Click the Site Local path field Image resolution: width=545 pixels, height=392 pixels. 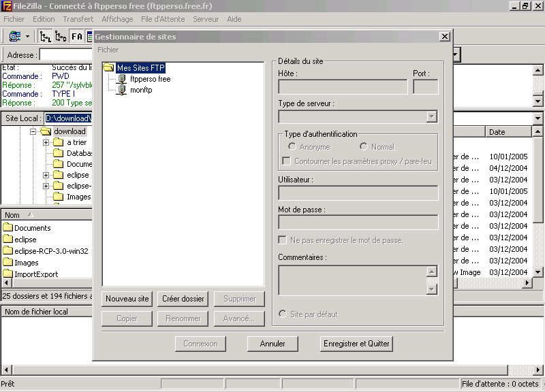click(69, 118)
